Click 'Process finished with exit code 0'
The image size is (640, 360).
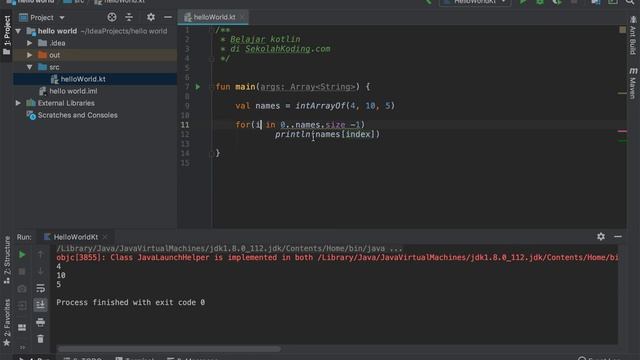click(131, 302)
